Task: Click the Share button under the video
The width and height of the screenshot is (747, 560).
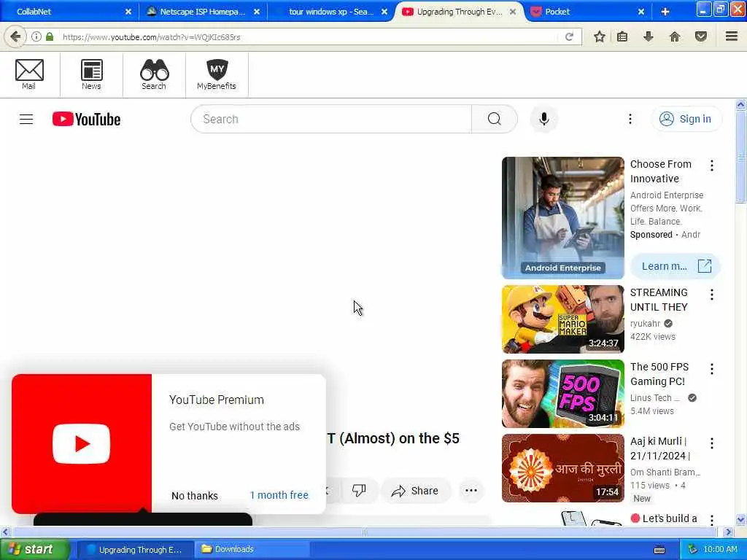Action: click(x=415, y=491)
